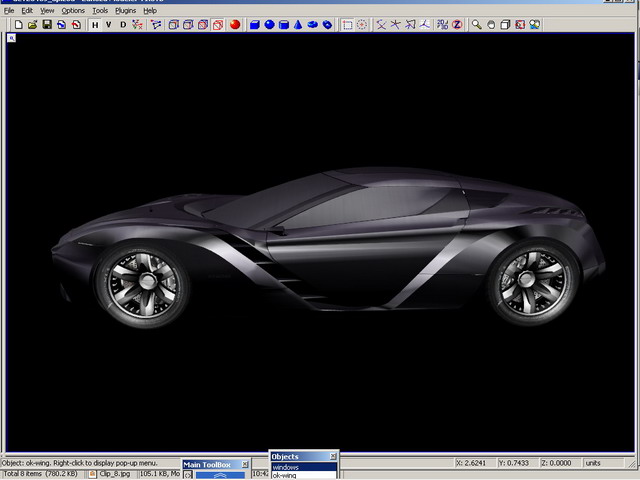Image resolution: width=640 pixels, height=480 pixels.
Task: Activate the magnifying glass zoom tool
Action: [x=477, y=24]
